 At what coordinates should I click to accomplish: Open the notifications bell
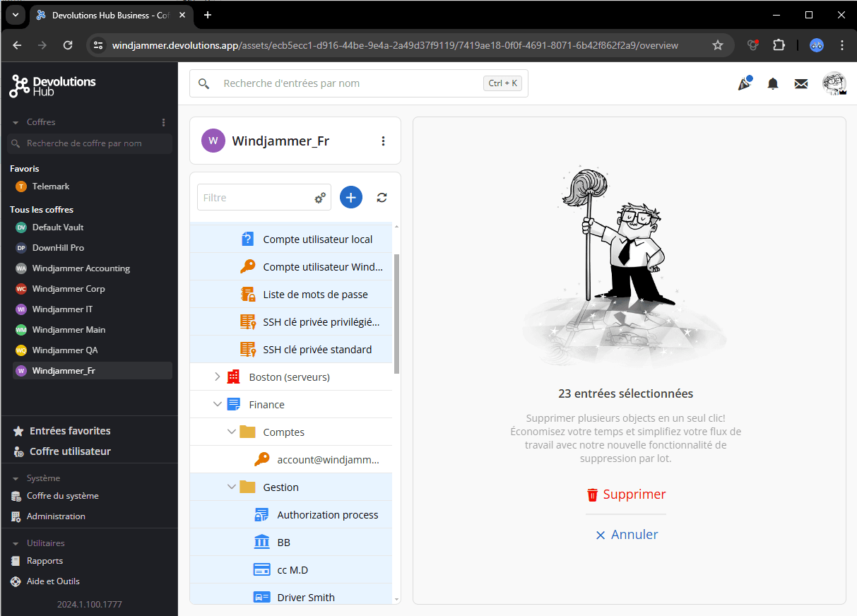pos(773,84)
